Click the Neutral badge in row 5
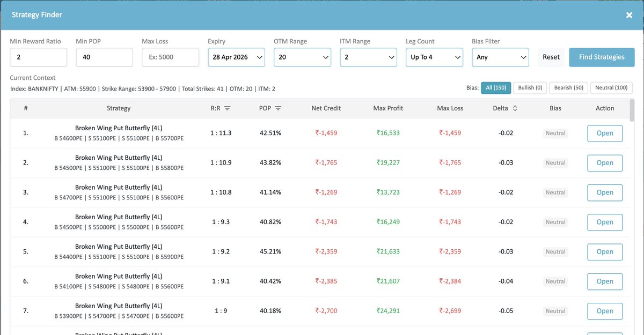 click(555, 251)
